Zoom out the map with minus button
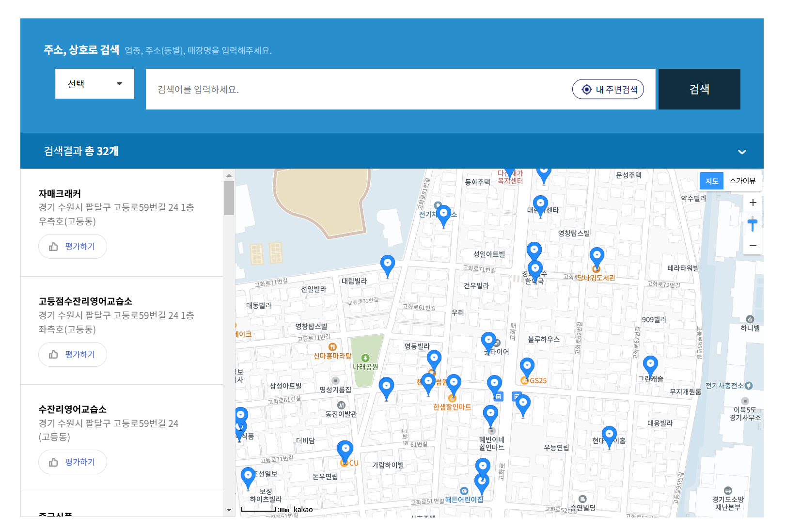This screenshot has height=532, width=785. [x=753, y=246]
